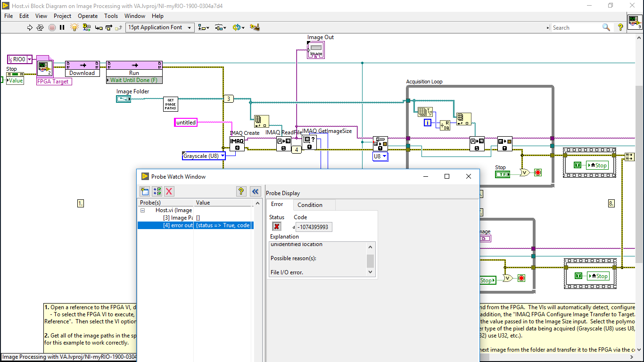Toggle Highlight Execution light bulb
The image size is (644, 362).
(74, 28)
